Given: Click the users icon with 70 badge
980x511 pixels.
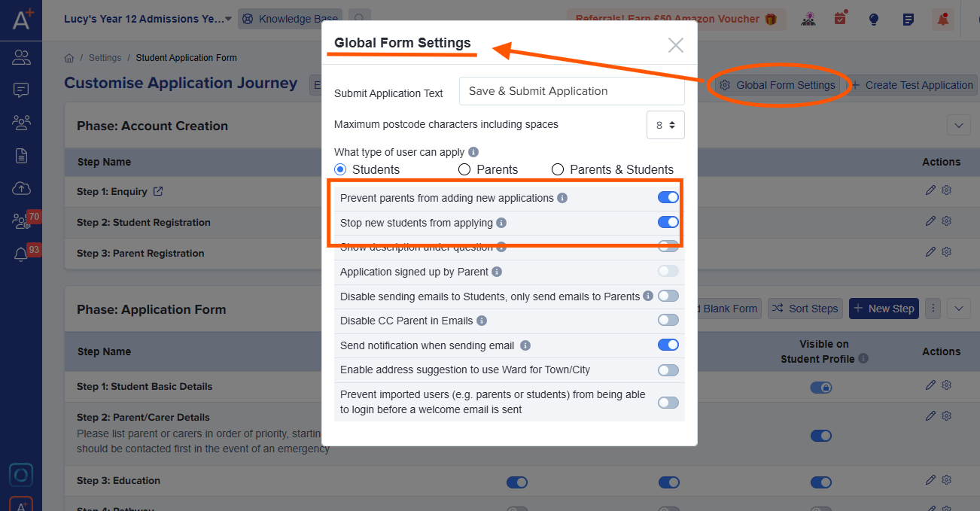Looking at the screenshot, I should 20,222.
